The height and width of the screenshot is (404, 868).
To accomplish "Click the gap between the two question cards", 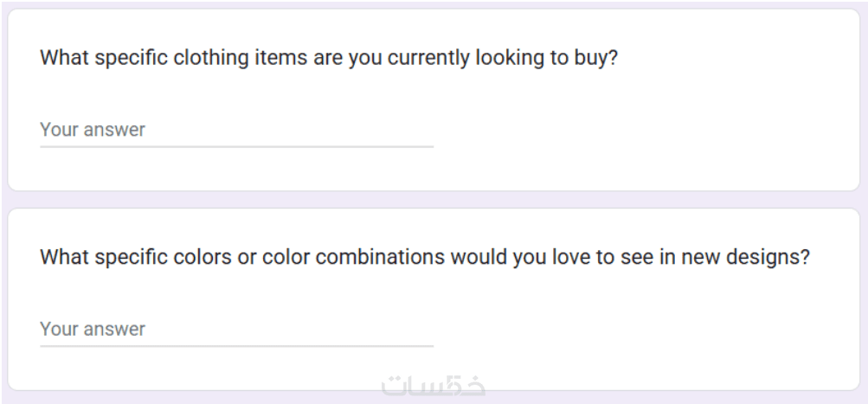I will point(434,200).
